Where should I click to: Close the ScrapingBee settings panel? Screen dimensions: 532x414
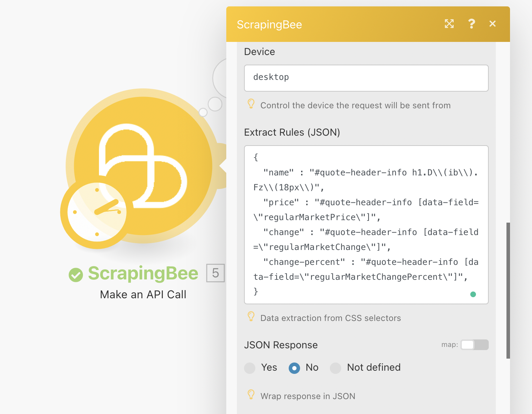coord(492,24)
